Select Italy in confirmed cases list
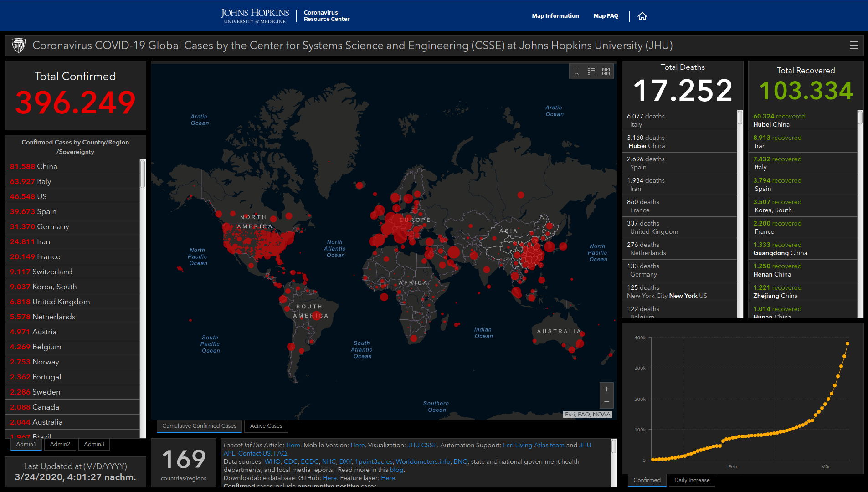This screenshot has width=868, height=492. (x=44, y=181)
